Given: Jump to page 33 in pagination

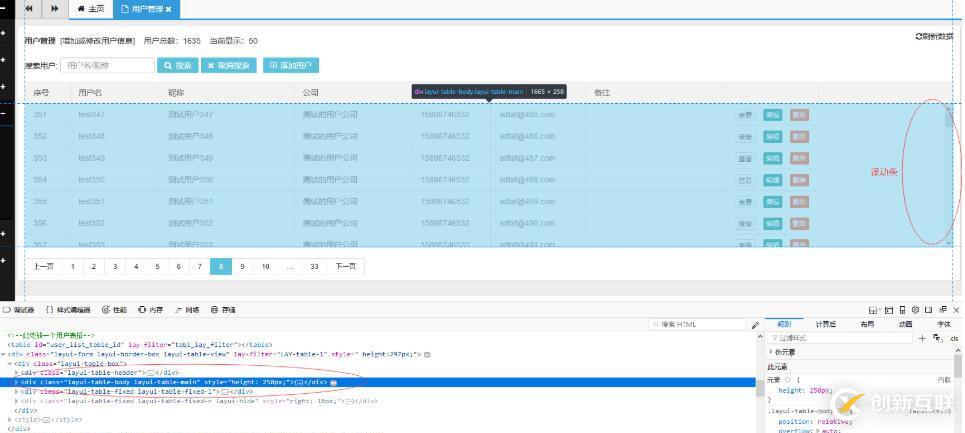Looking at the screenshot, I should (314, 266).
